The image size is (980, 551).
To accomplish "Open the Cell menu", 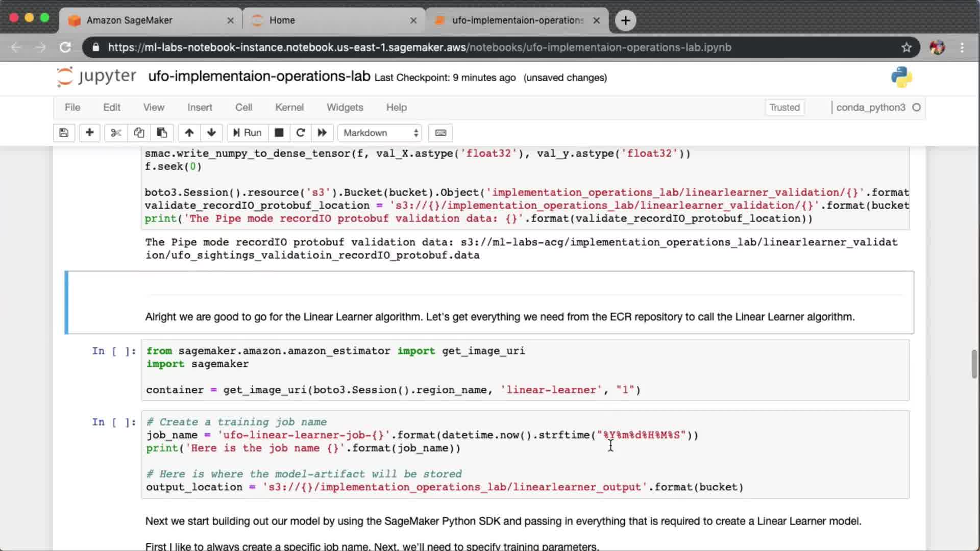I will [243, 108].
